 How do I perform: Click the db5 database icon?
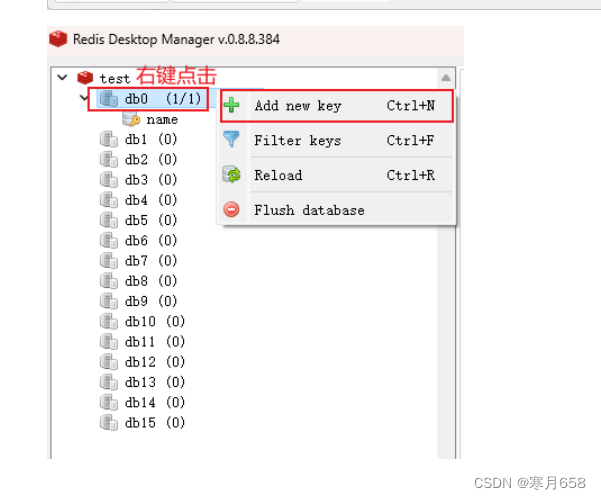[109, 220]
